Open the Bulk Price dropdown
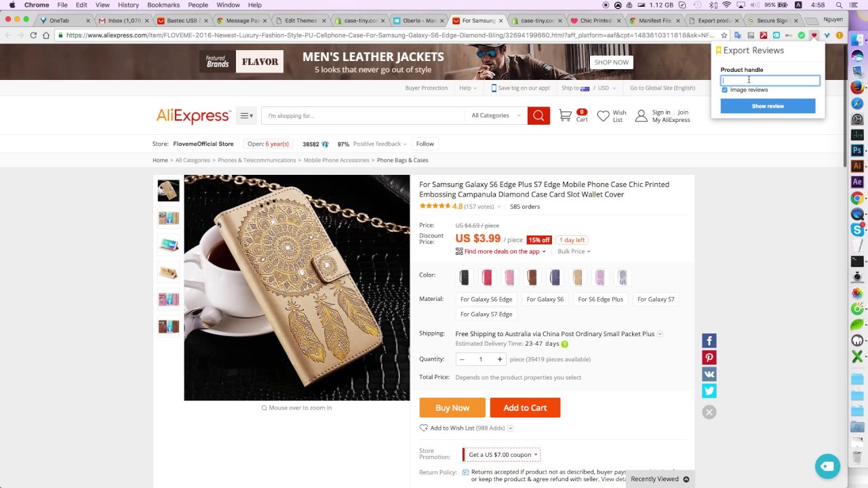This screenshot has width=868, height=488. click(574, 251)
